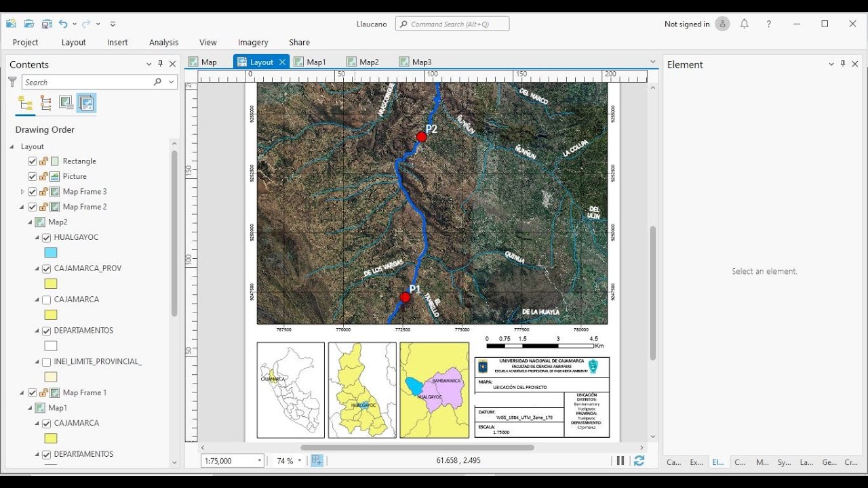Select List By Element Type icon

(45, 103)
